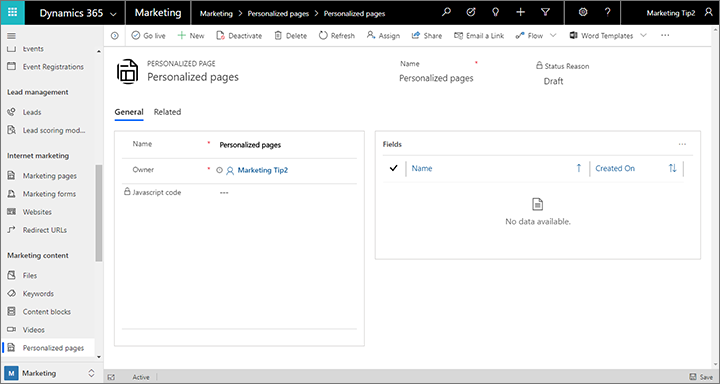Screen dimensions: 720x384
Task: Open the help question mark icon
Action: click(x=608, y=13)
